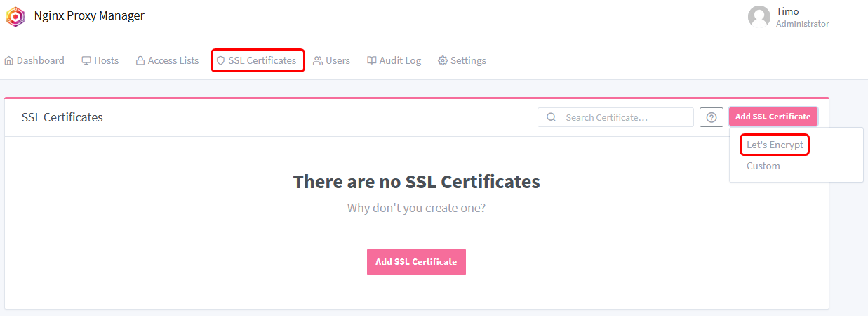Go to the Dashboard tab
This screenshot has height=316, width=868.
tap(34, 60)
